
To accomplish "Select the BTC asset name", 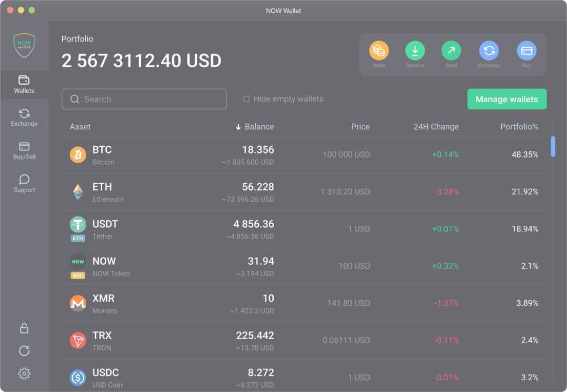I will 102,150.
